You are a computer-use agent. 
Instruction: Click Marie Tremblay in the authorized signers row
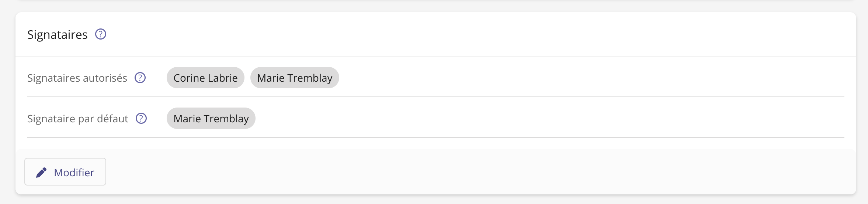[295, 78]
